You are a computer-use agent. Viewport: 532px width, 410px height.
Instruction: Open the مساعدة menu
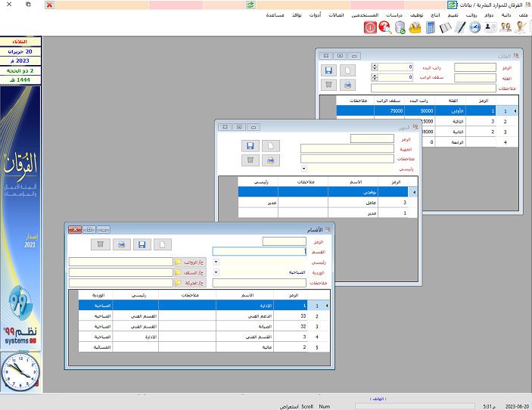[x=275, y=14]
